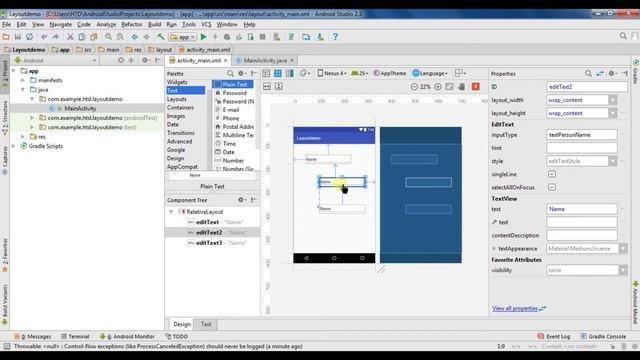Open the VCS menu
The height and width of the screenshot is (360, 640).
tap(206, 24)
